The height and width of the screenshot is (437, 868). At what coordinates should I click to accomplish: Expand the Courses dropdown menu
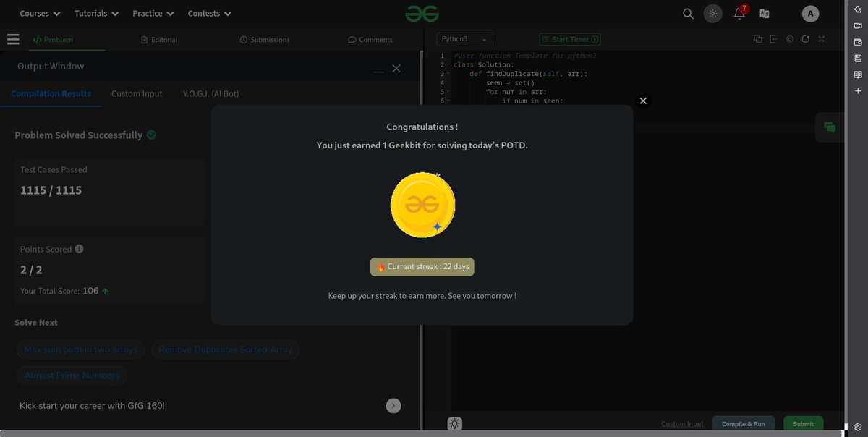40,14
